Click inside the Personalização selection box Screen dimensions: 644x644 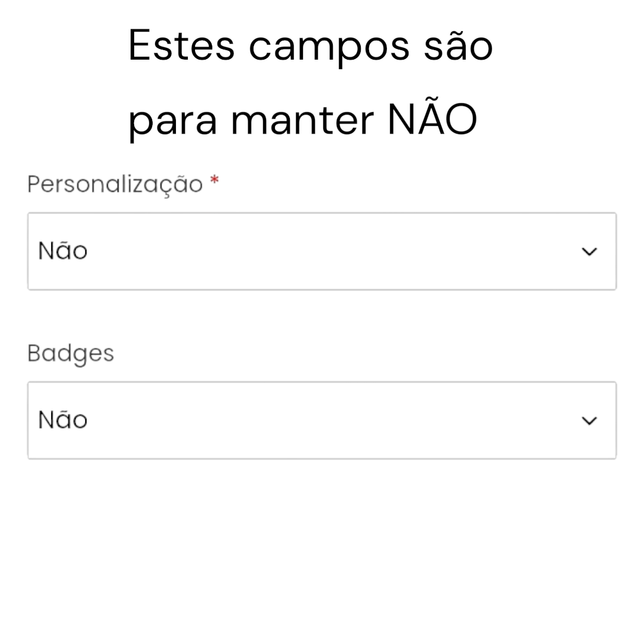(322, 251)
